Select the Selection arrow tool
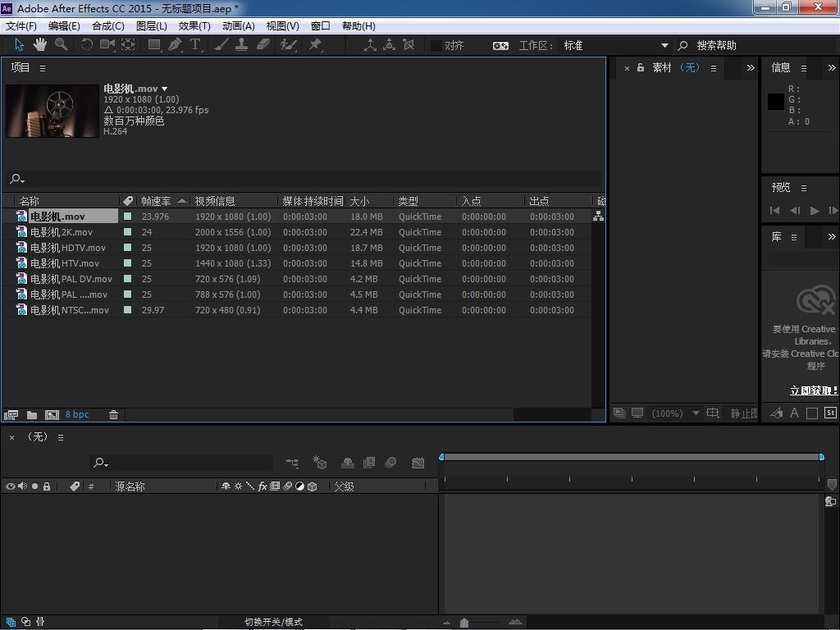 click(x=20, y=45)
